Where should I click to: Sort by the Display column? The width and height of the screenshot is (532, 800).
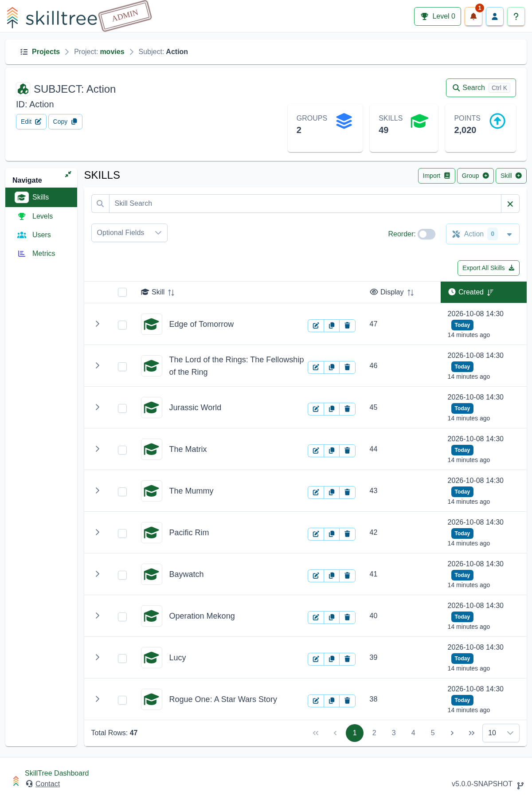[x=392, y=292]
